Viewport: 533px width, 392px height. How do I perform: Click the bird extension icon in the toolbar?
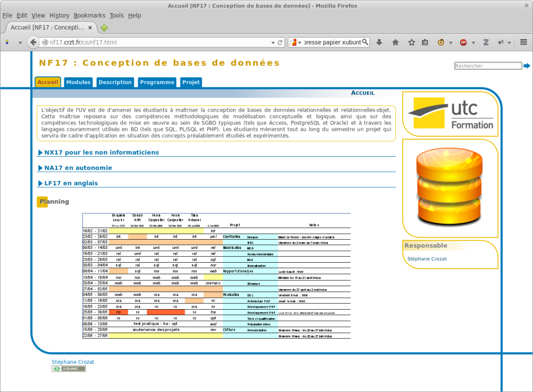501,42
